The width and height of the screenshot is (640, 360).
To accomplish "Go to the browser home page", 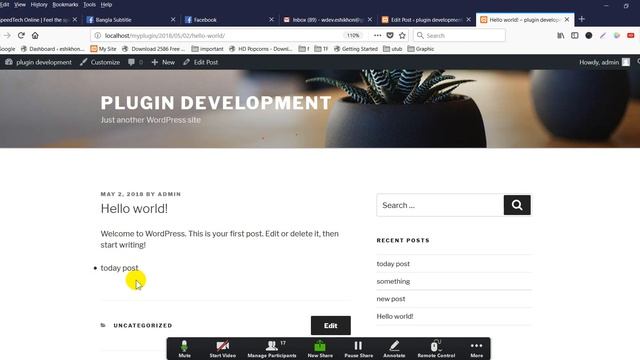I will [x=35, y=36].
